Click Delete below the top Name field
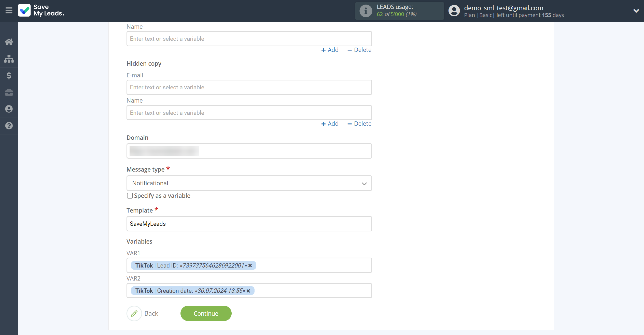644x335 pixels. pos(359,50)
